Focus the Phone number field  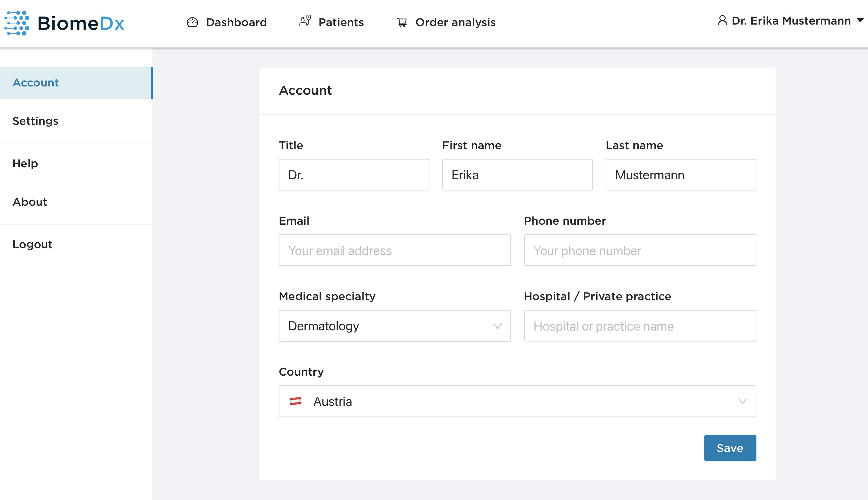coord(640,250)
